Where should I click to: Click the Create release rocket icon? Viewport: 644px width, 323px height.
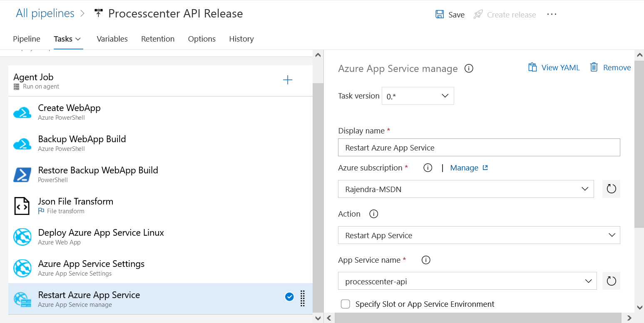(478, 15)
